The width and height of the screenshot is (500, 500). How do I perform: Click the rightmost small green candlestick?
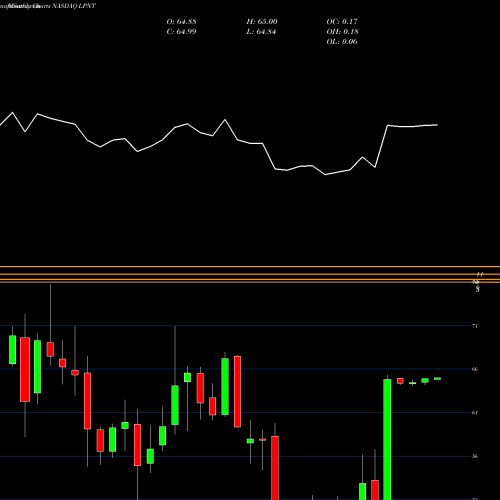click(437, 379)
